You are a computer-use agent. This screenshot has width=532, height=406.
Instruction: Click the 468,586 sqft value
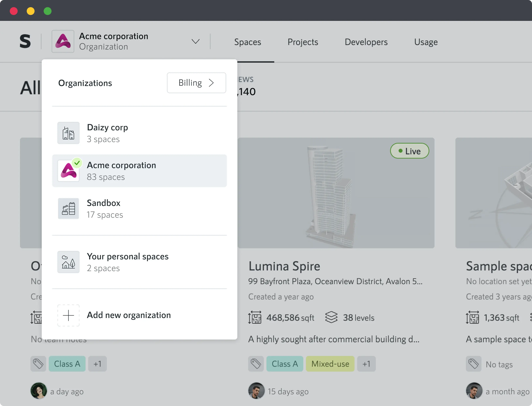click(x=290, y=318)
